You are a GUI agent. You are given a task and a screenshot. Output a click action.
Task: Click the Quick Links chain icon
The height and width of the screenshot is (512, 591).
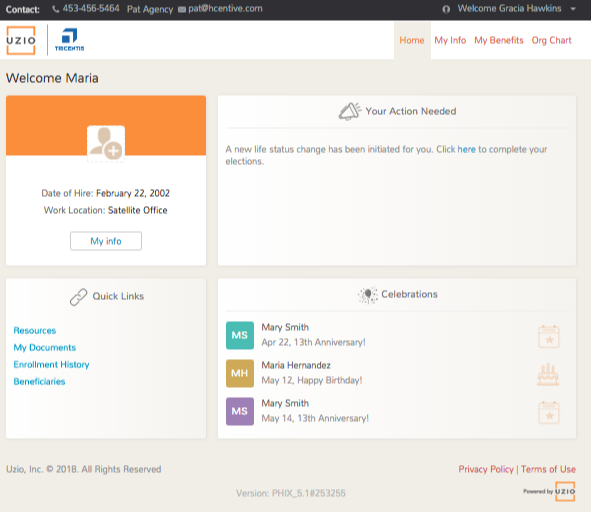point(78,297)
